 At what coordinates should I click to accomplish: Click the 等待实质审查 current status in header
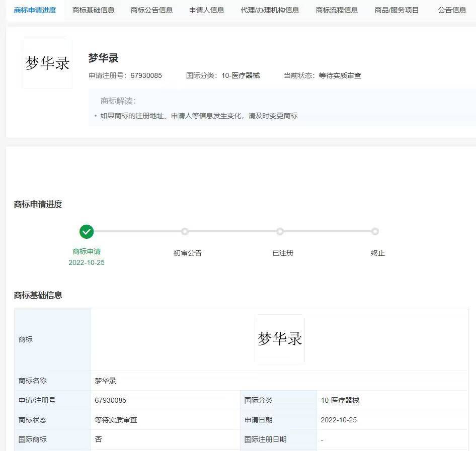pos(340,75)
